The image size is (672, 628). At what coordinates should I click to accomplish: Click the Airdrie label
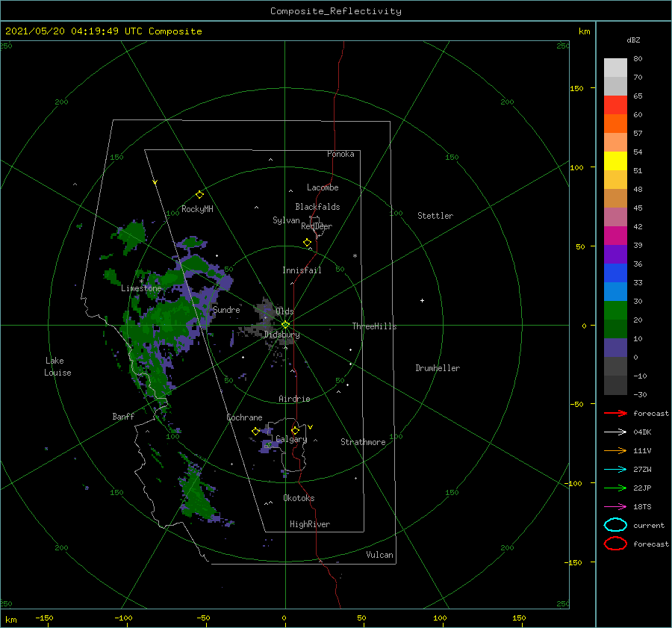pyautogui.click(x=294, y=399)
